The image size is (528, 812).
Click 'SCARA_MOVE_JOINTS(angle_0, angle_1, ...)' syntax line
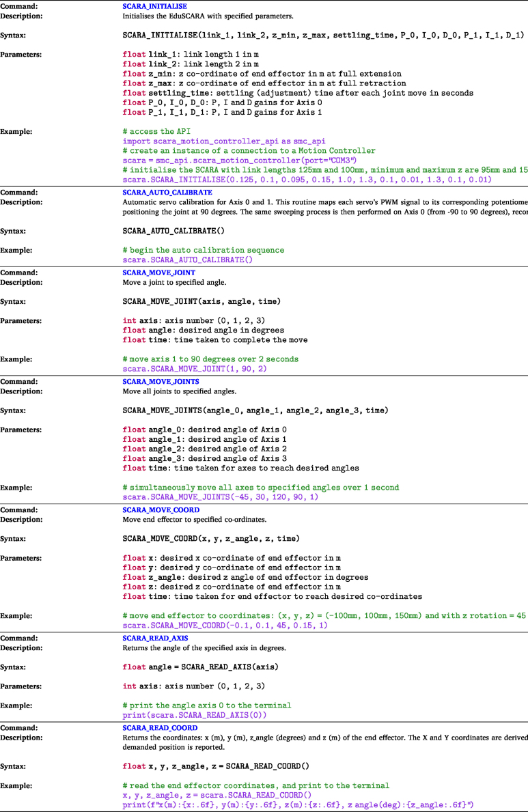click(255, 410)
